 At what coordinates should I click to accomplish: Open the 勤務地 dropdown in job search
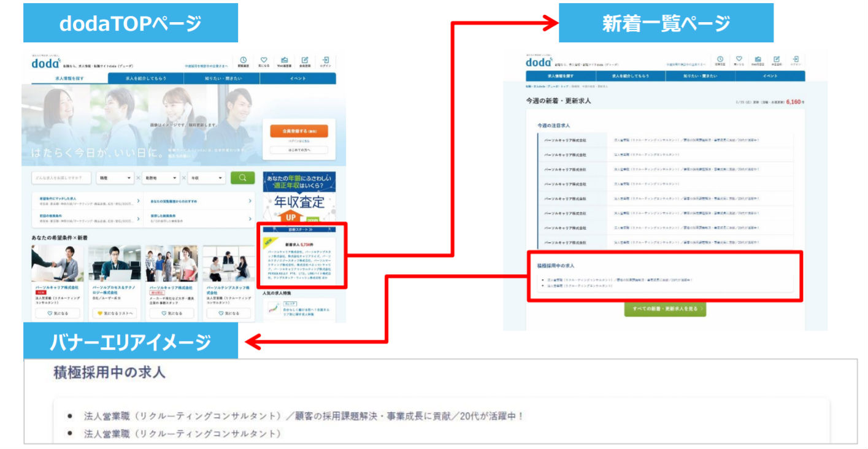click(162, 178)
